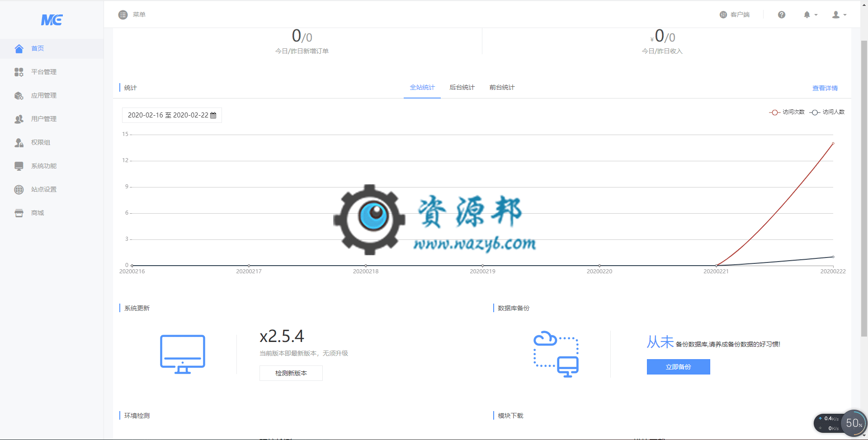Click the 客户端 globe icon

pos(723,15)
